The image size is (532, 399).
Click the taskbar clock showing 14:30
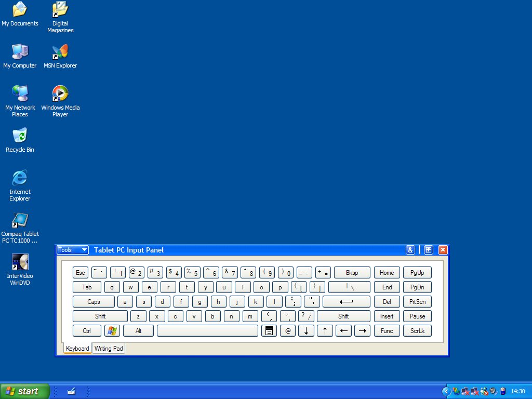click(x=518, y=392)
